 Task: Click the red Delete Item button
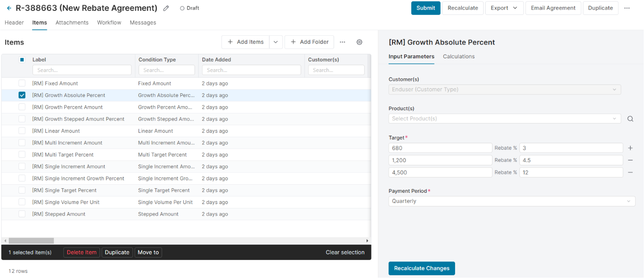tap(82, 252)
